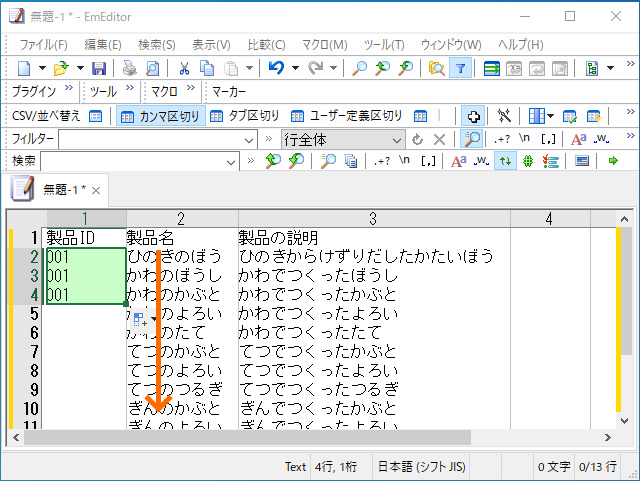Select column header 3
The height and width of the screenshot is (481, 640).
(374, 219)
